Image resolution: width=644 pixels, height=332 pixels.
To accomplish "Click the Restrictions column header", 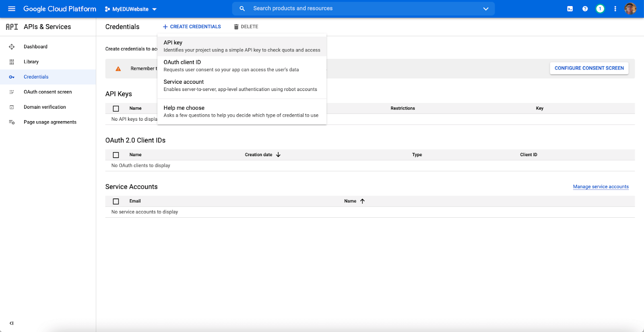I will (x=402, y=108).
